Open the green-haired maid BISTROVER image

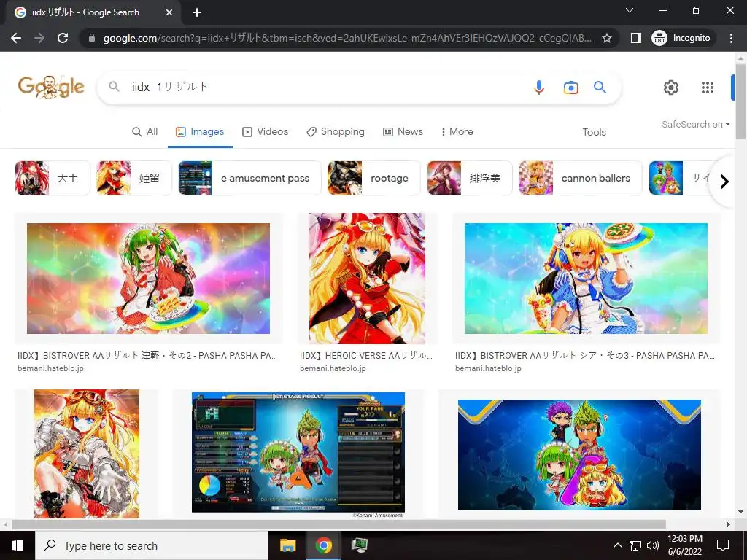tap(148, 279)
